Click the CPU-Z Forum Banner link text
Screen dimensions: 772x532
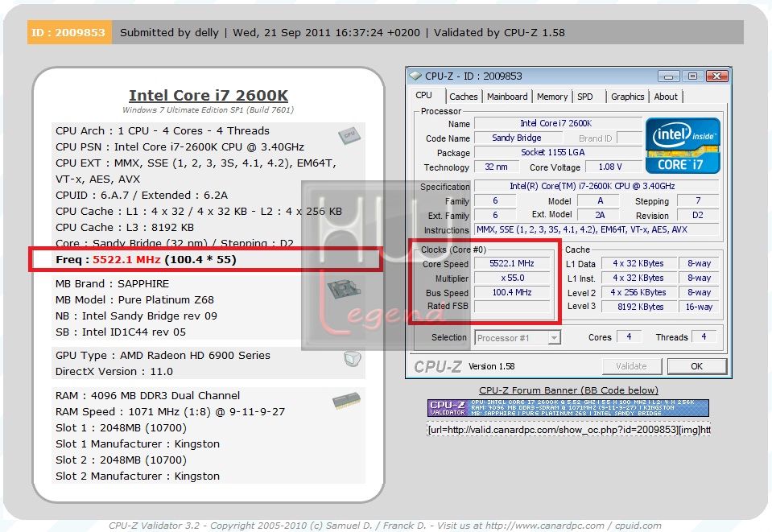point(568,390)
